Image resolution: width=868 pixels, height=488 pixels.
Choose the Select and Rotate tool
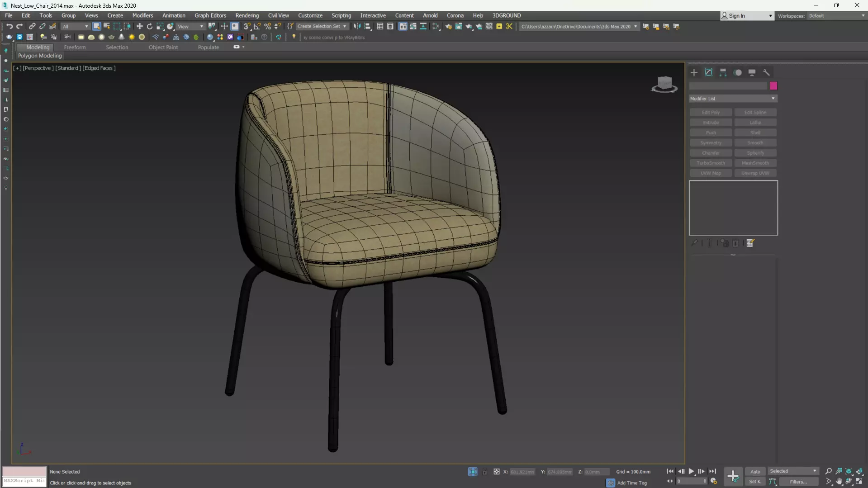[x=150, y=26]
